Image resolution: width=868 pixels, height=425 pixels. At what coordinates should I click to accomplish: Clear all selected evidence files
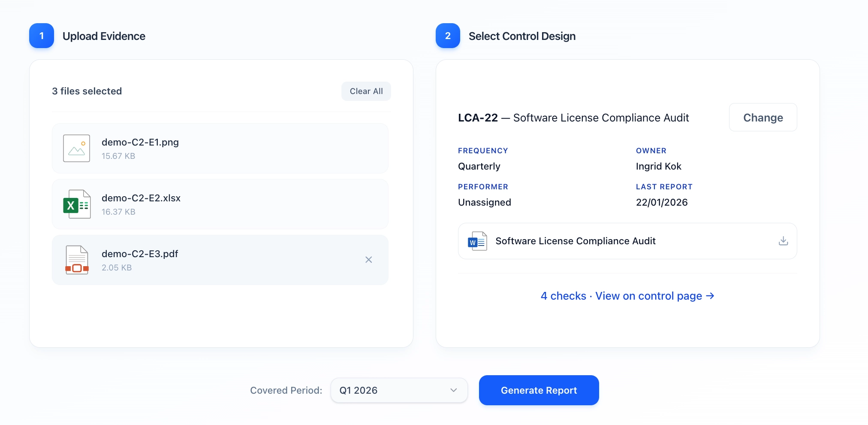click(366, 91)
